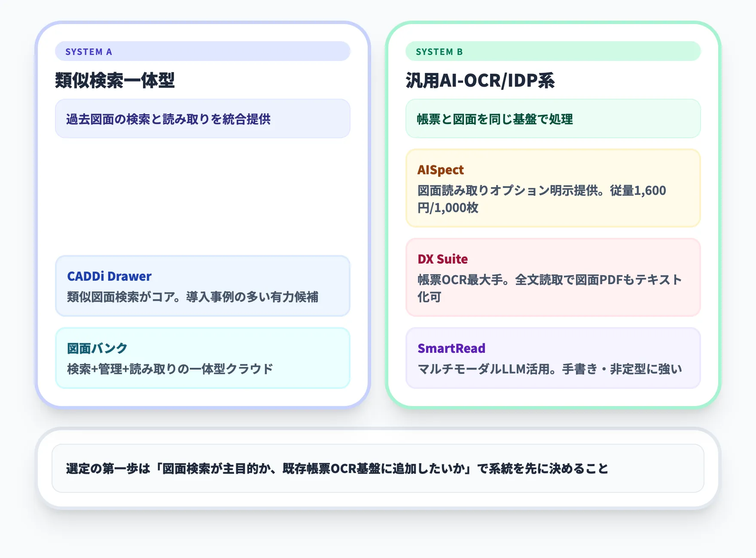This screenshot has width=756, height=558.
Task: Select the DX Suite vendor card
Action: click(553, 278)
